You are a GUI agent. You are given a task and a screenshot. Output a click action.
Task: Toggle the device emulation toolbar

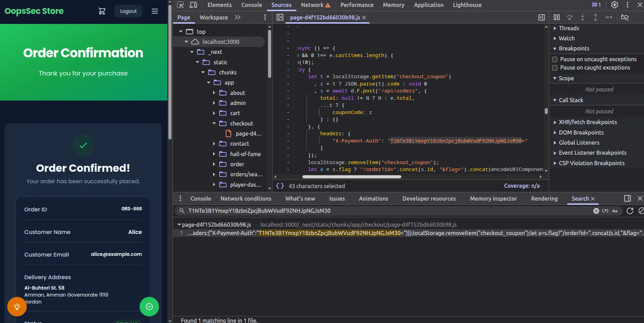[x=193, y=5]
